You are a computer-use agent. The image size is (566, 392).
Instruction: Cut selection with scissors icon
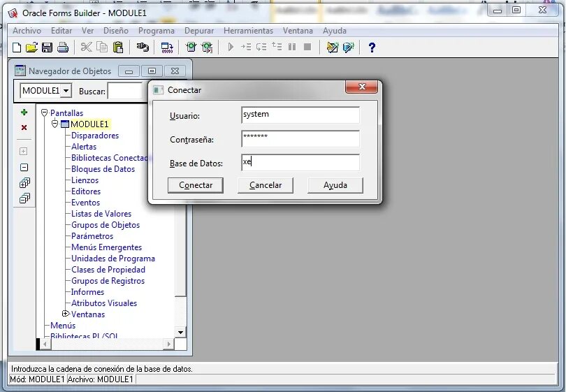tap(86, 48)
